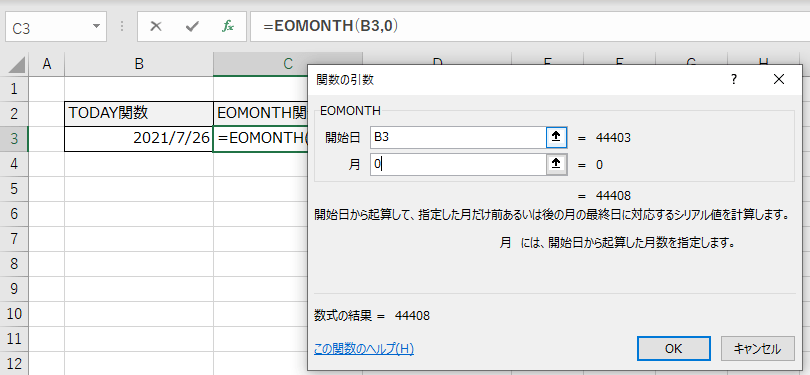
Task: Click the キャンセル button
Action: tap(757, 349)
